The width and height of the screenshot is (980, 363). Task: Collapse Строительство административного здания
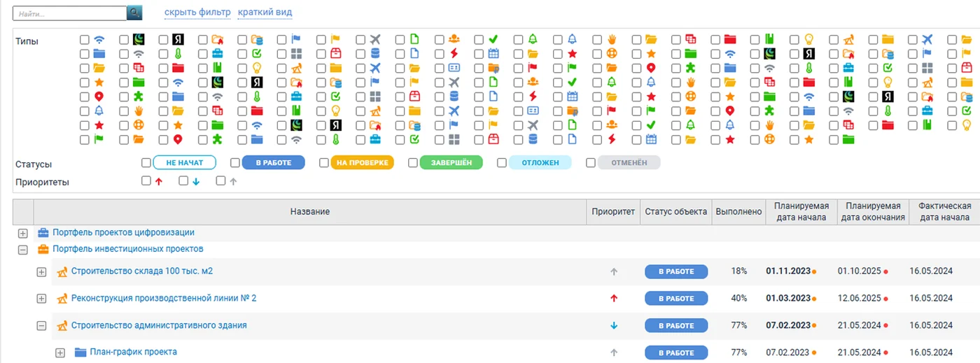(41, 326)
